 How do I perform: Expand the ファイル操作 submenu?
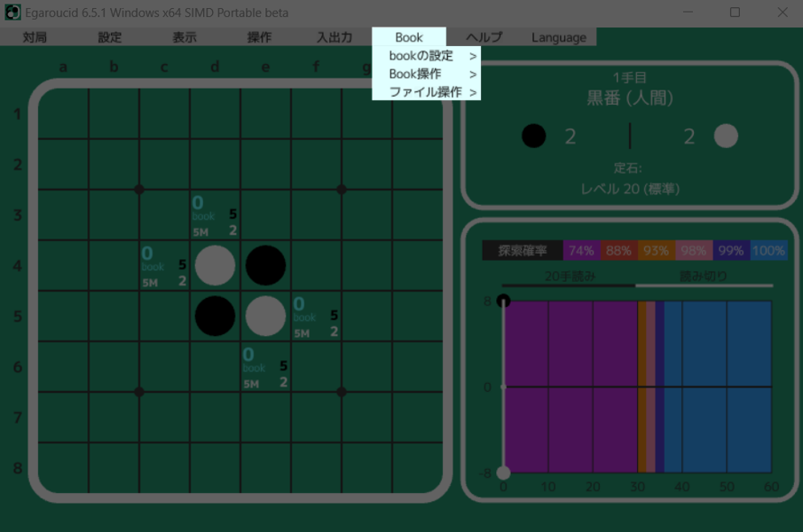pos(426,91)
